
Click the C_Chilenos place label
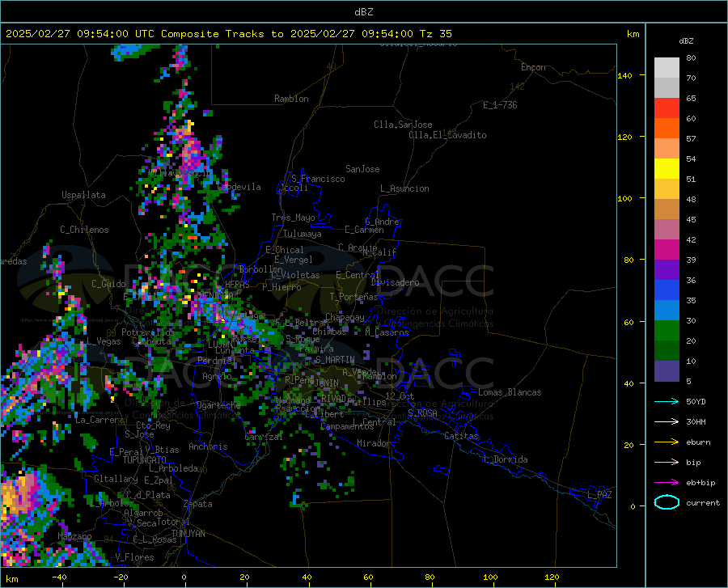click(84, 230)
